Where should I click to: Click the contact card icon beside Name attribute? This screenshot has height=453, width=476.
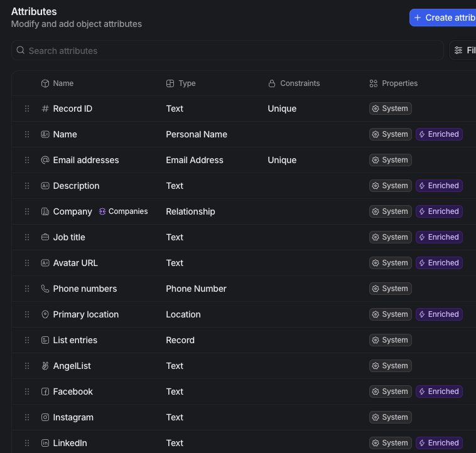click(45, 134)
